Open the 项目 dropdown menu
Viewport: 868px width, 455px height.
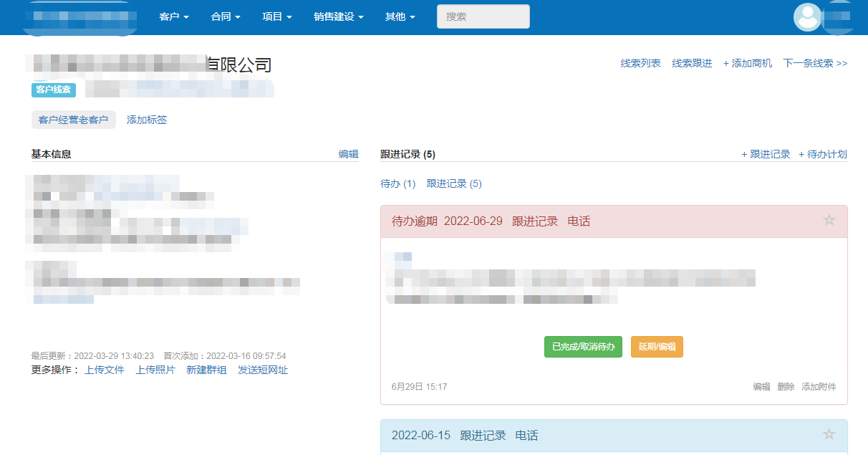277,16
